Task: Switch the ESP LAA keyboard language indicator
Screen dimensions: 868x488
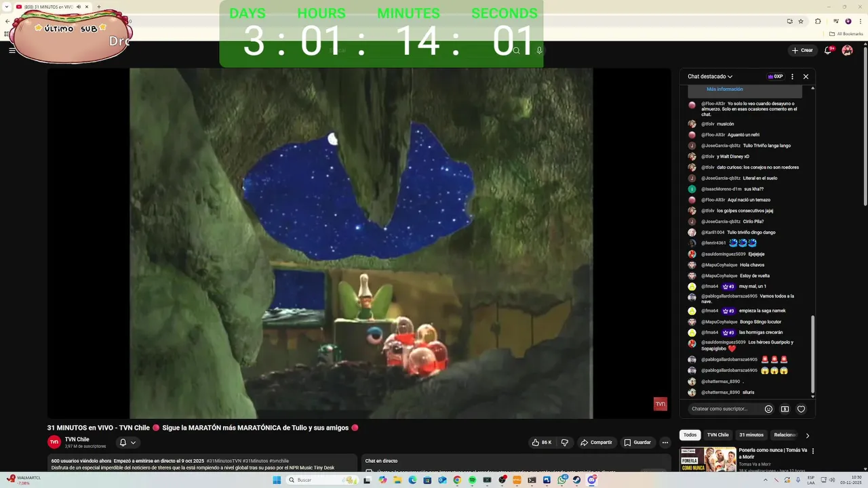Action: click(x=810, y=480)
